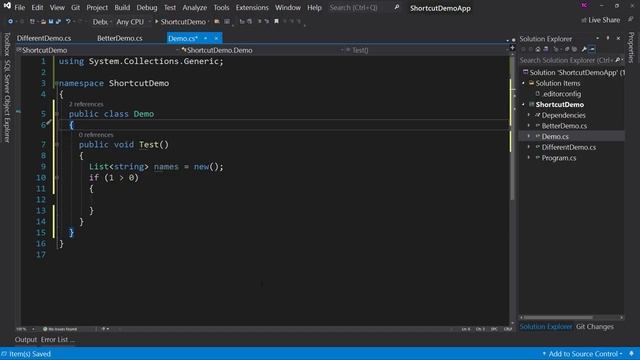Open the Git menu

point(76,8)
